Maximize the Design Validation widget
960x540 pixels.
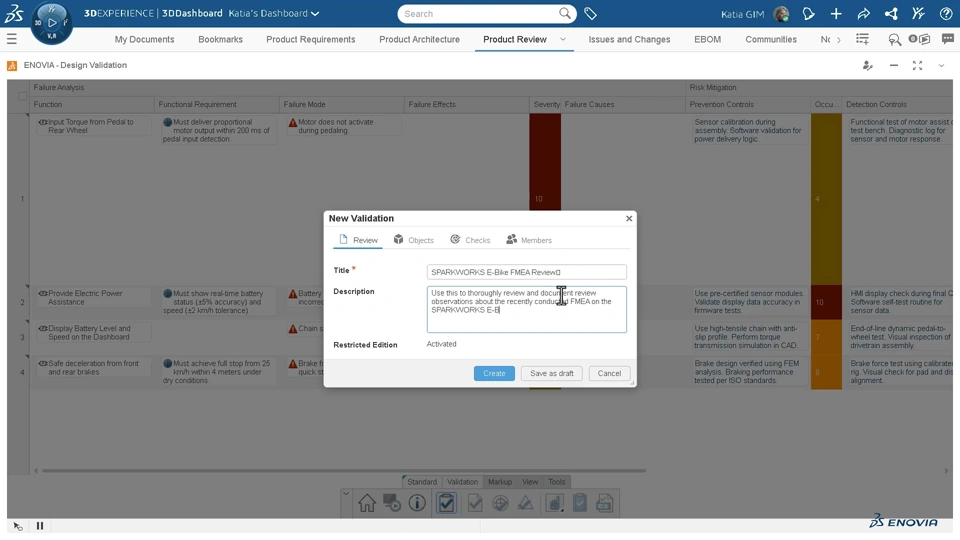click(917, 66)
